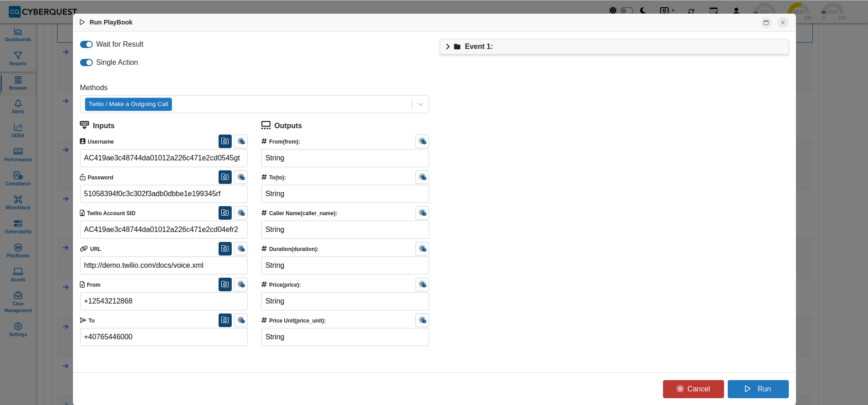Open PlayBooks in the sidebar

tap(18, 251)
